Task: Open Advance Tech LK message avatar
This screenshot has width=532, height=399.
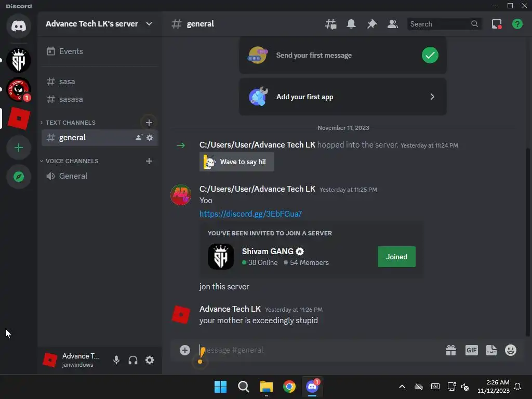Action: tap(181, 314)
